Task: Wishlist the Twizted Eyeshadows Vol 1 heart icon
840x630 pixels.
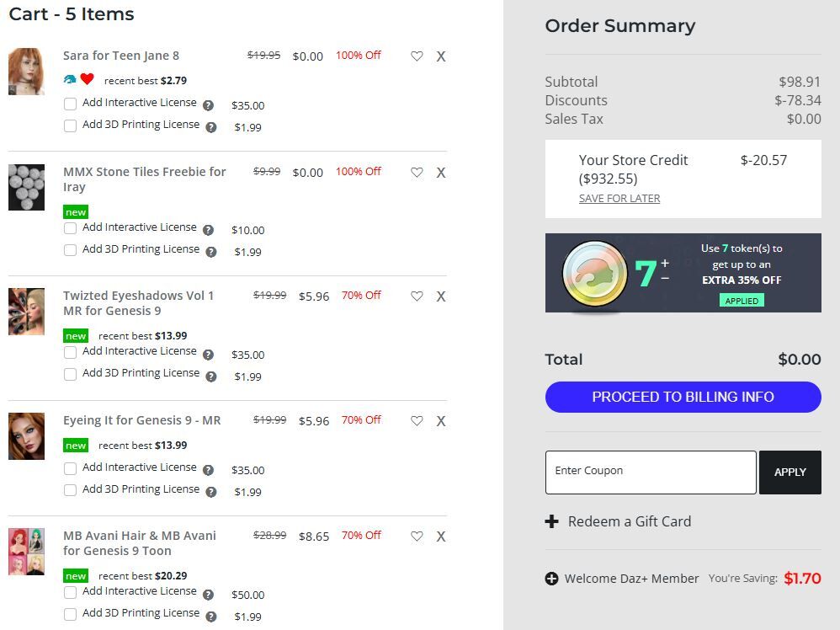Action: click(x=417, y=296)
